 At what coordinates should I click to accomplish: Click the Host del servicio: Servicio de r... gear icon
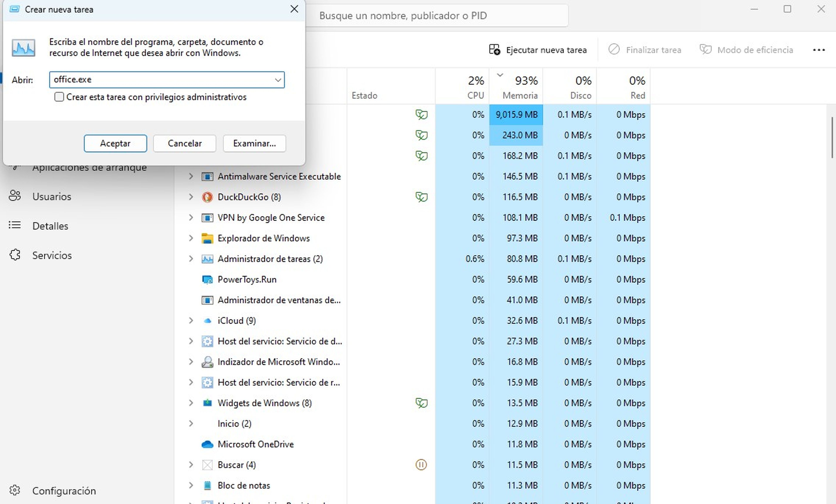[207, 383]
